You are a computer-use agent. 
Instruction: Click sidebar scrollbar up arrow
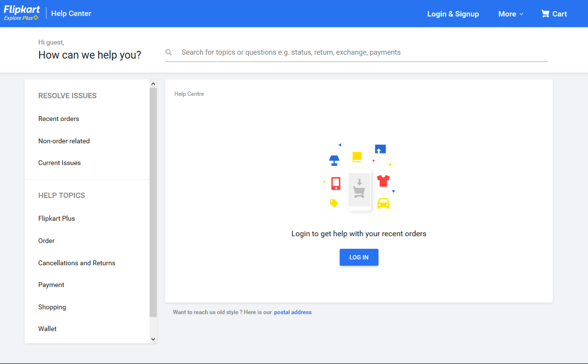pyautogui.click(x=153, y=84)
